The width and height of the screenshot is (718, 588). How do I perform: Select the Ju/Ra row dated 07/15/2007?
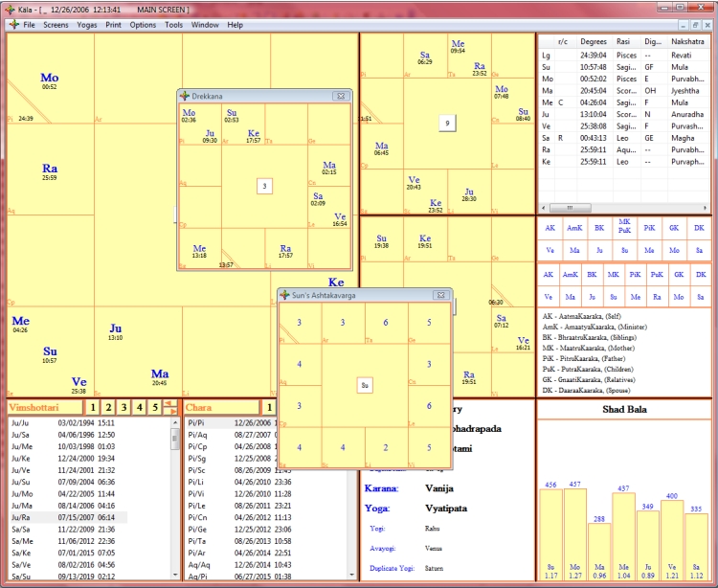tap(68, 517)
